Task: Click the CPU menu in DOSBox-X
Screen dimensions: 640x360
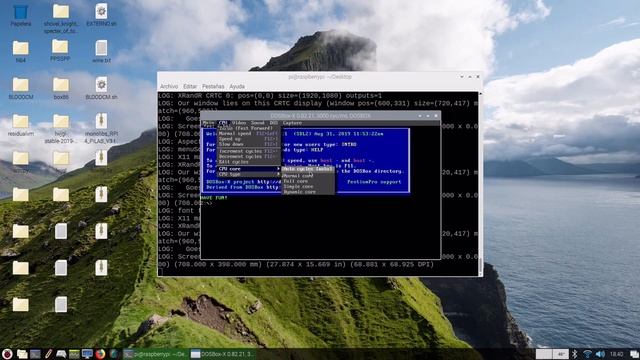Action: (223, 123)
